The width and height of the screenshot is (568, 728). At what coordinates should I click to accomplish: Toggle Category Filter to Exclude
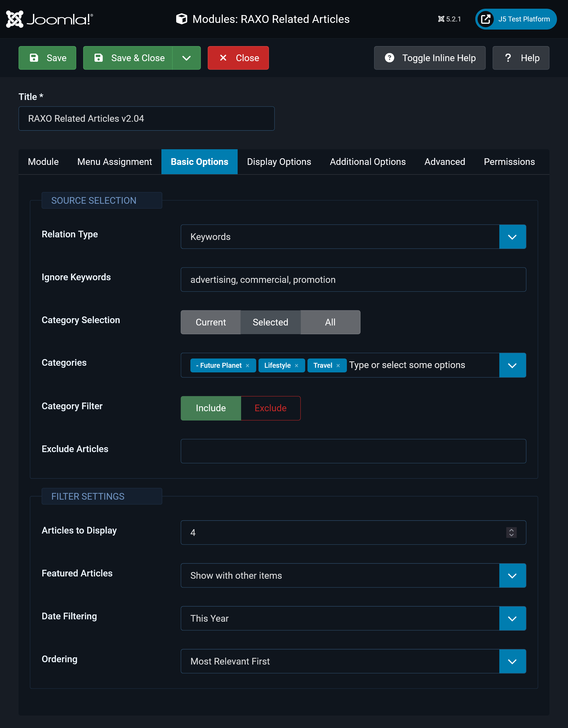point(270,408)
